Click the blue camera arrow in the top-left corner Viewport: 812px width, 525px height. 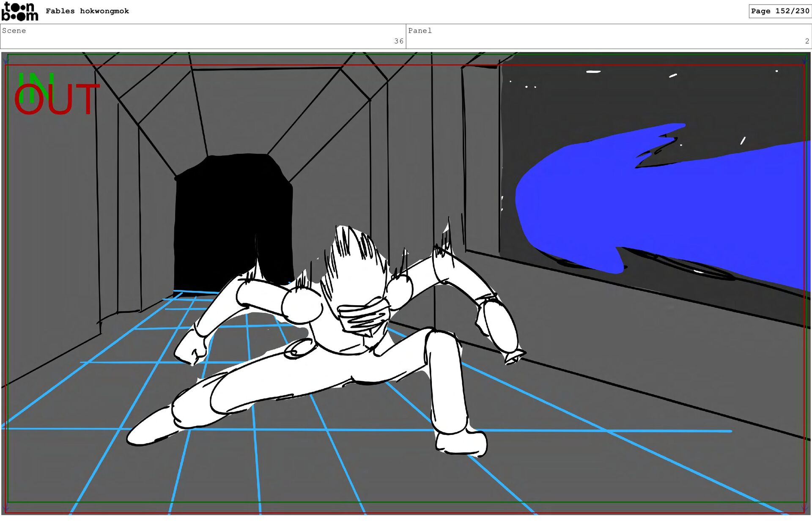[5, 62]
